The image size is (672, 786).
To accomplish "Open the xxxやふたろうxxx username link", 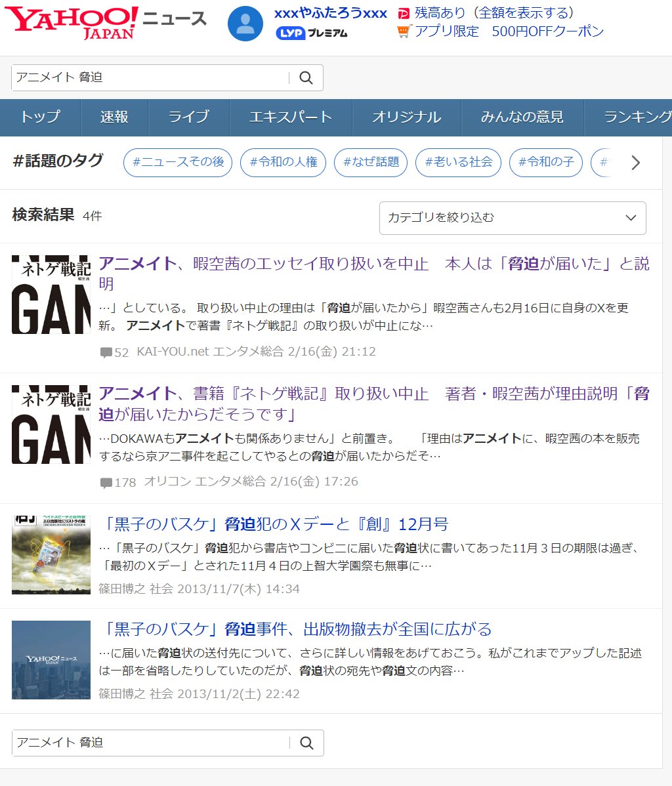I will (331, 13).
